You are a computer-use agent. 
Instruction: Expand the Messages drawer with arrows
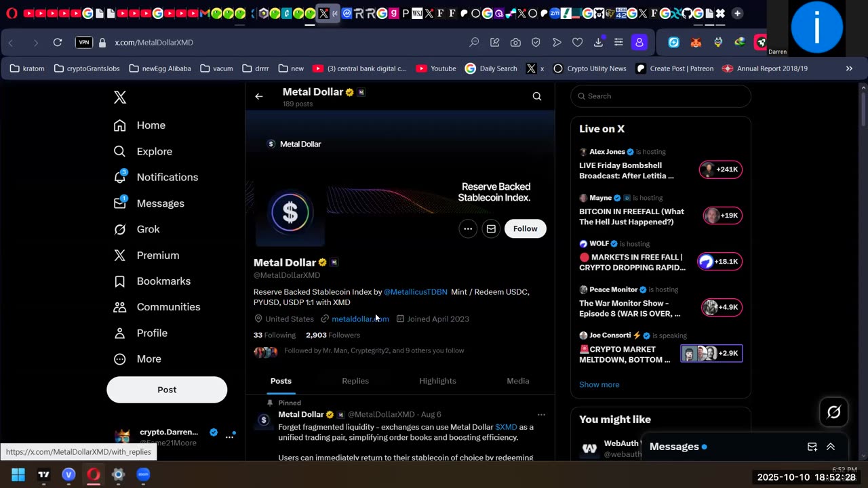coord(831,447)
